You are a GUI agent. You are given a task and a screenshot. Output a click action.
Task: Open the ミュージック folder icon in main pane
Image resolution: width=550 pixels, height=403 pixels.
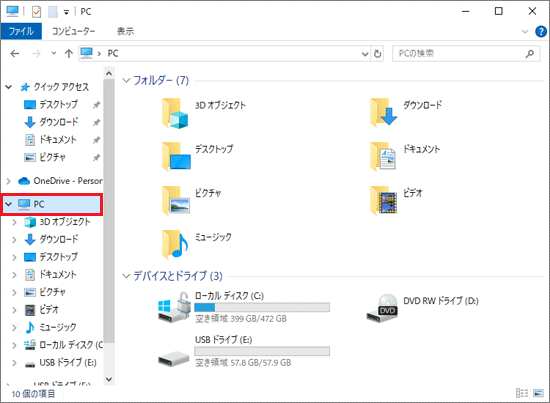point(175,245)
